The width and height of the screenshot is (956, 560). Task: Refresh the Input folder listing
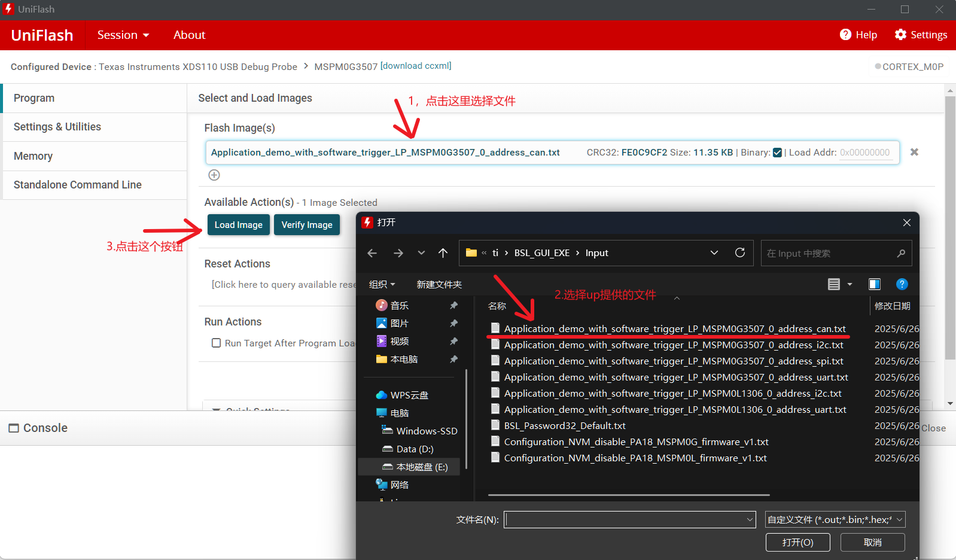pyautogui.click(x=740, y=252)
